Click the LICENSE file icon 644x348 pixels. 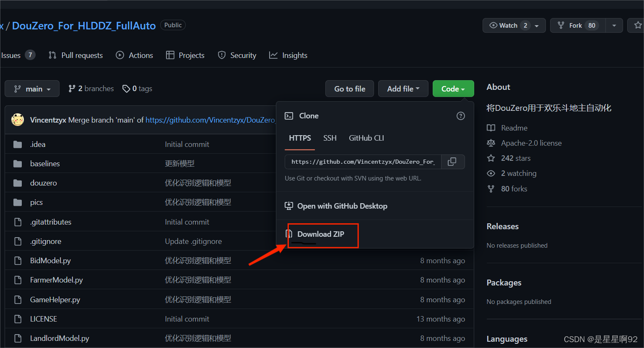[x=18, y=319]
